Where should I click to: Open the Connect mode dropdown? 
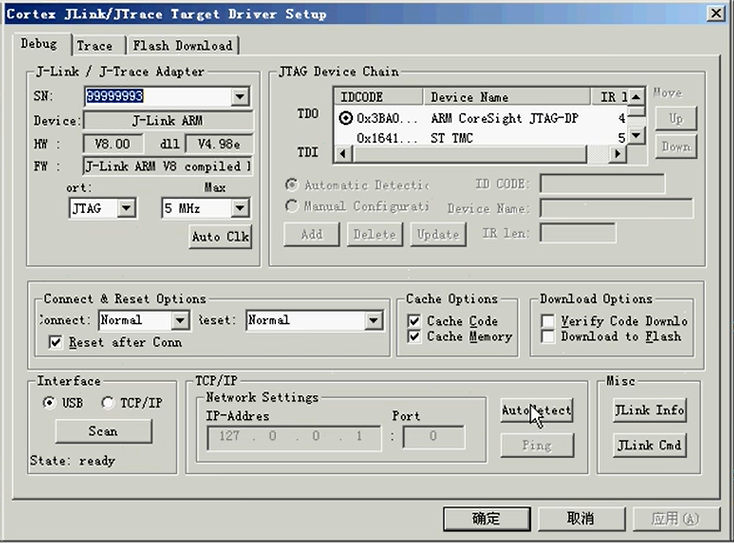click(x=180, y=321)
